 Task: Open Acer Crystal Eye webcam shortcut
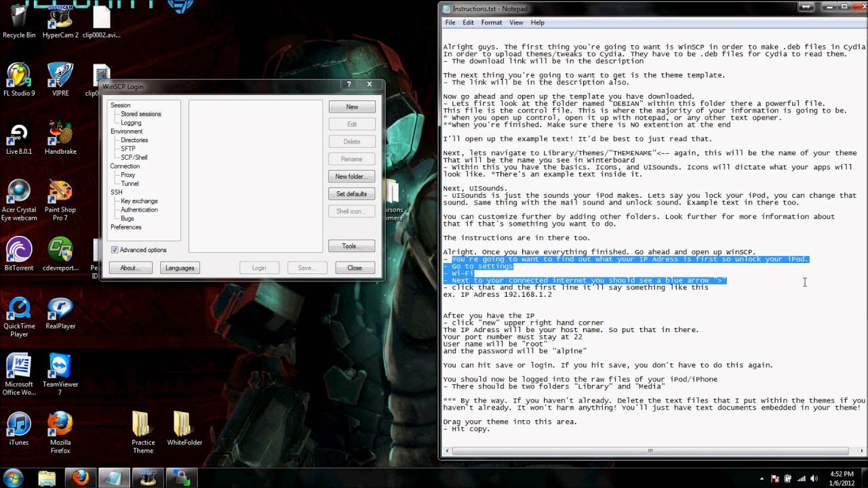(x=19, y=201)
